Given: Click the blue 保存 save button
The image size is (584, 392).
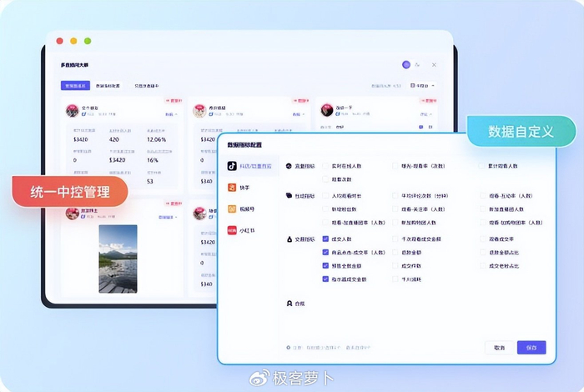Looking at the screenshot, I should point(531,347).
